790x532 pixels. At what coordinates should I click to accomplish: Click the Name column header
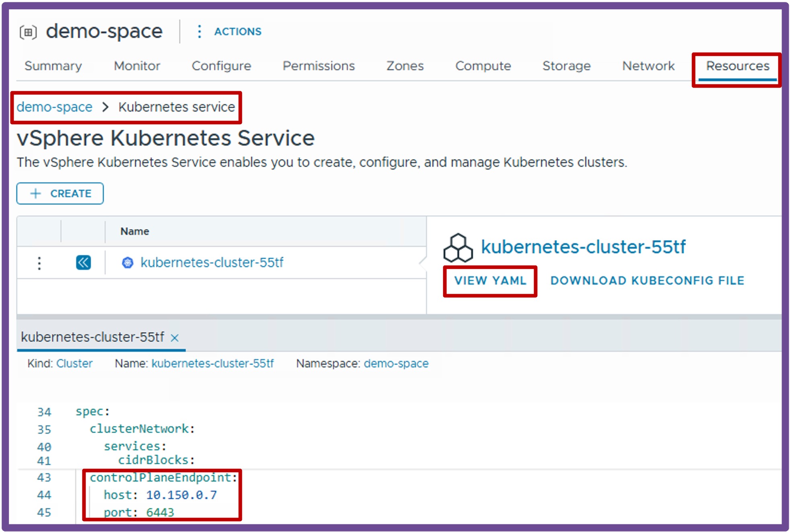click(x=135, y=231)
